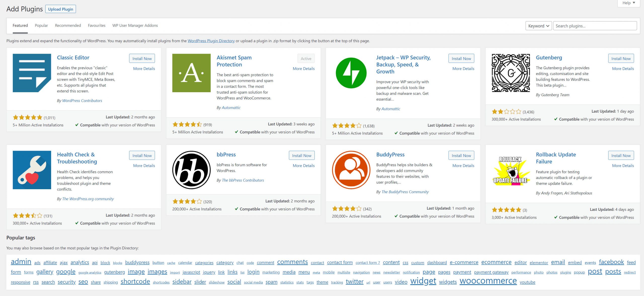Open The WordPress.org community author link
This screenshot has height=296, width=644.
pos(88,199)
